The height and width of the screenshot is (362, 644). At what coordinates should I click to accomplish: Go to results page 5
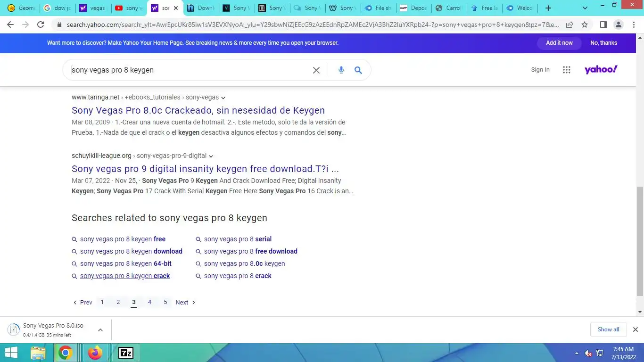pyautogui.click(x=165, y=302)
